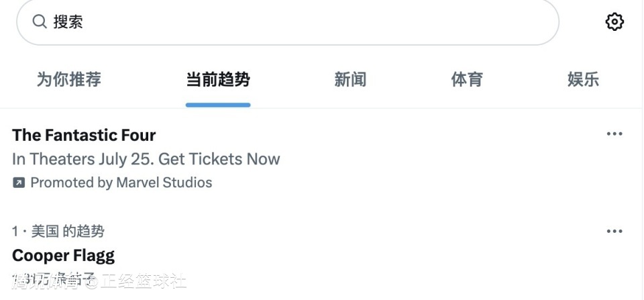Switch to the 娱乐 tab
The width and height of the screenshot is (644, 300).
(x=583, y=79)
